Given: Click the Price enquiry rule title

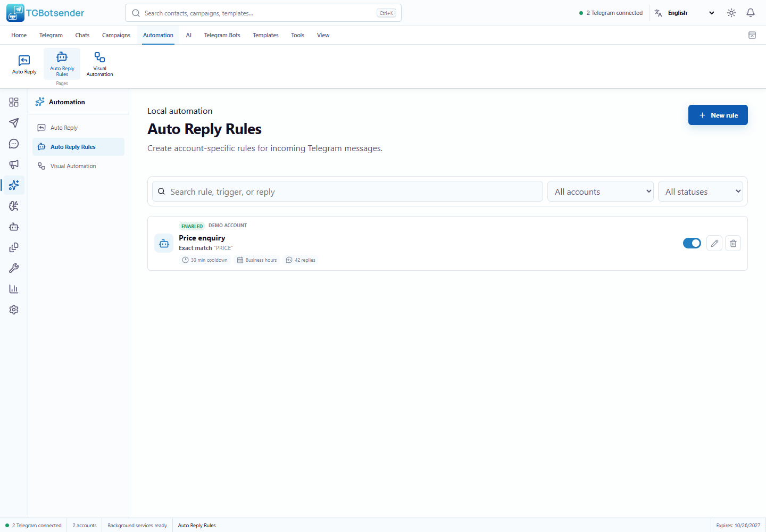Looking at the screenshot, I should click(202, 238).
